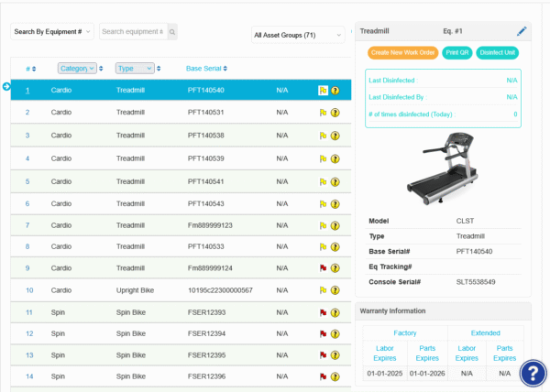Click the search magnifier icon
Image resolution: width=550 pixels, height=392 pixels.
tap(172, 32)
